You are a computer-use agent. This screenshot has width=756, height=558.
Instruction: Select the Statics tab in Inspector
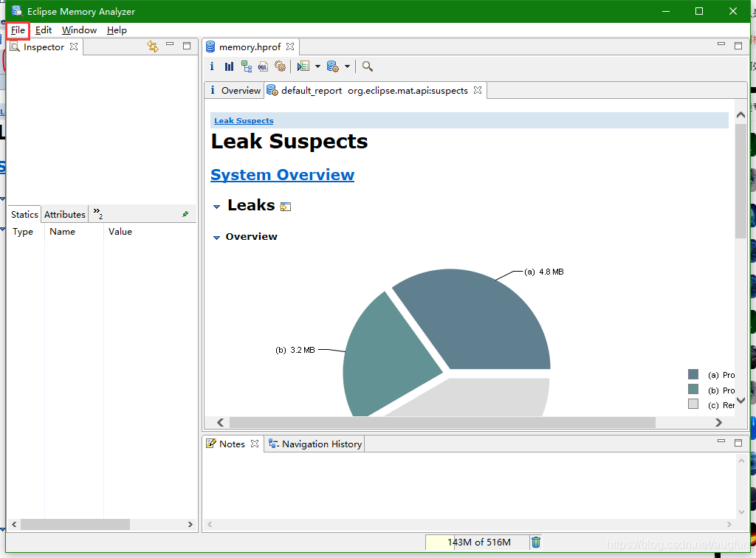(x=24, y=215)
